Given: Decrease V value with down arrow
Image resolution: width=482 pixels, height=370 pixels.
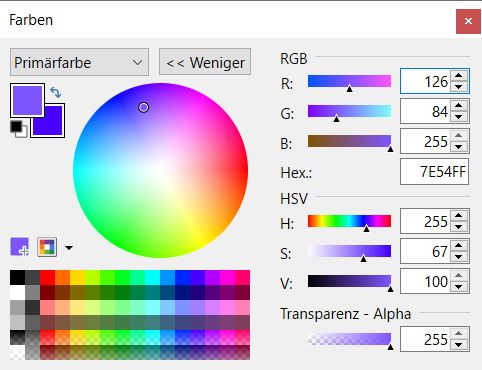Looking at the screenshot, I should coord(459,287).
